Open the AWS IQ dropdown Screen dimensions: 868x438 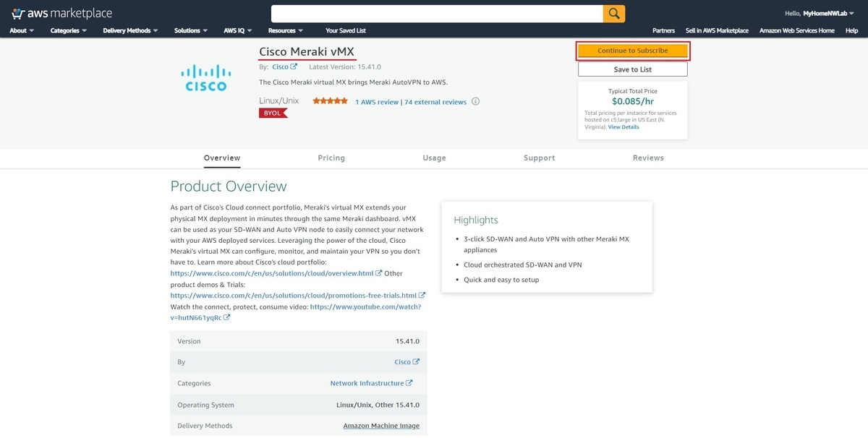pyautogui.click(x=238, y=30)
